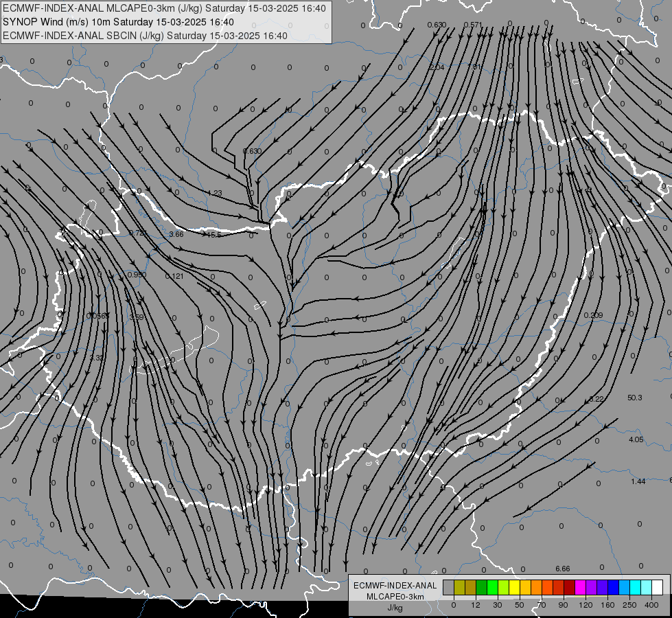672x618 pixels.
Task: Pick the dark red legend swatch
Action: [569, 587]
